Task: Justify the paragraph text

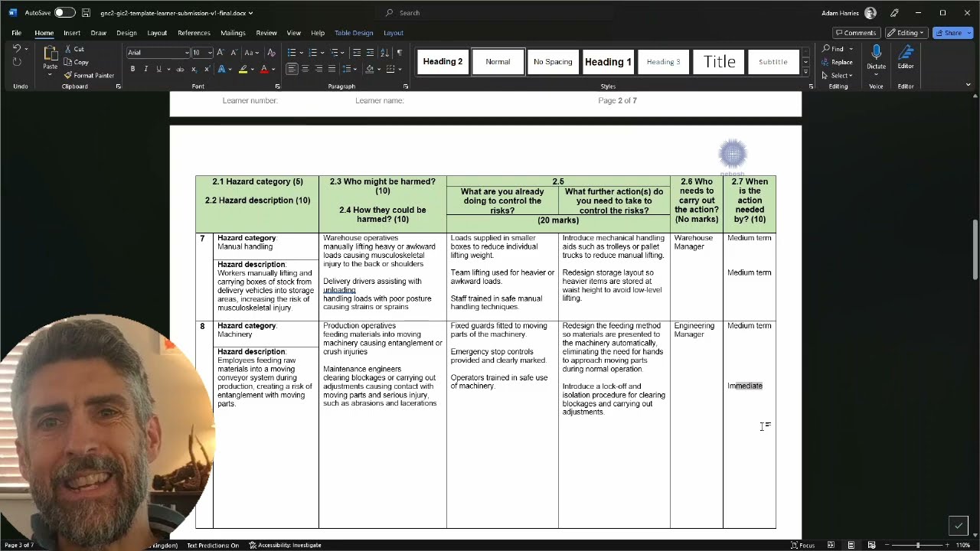Action: [332, 70]
